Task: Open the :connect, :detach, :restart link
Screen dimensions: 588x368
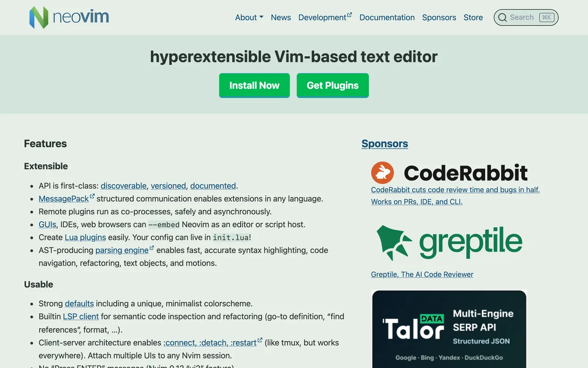Action: click(213, 343)
